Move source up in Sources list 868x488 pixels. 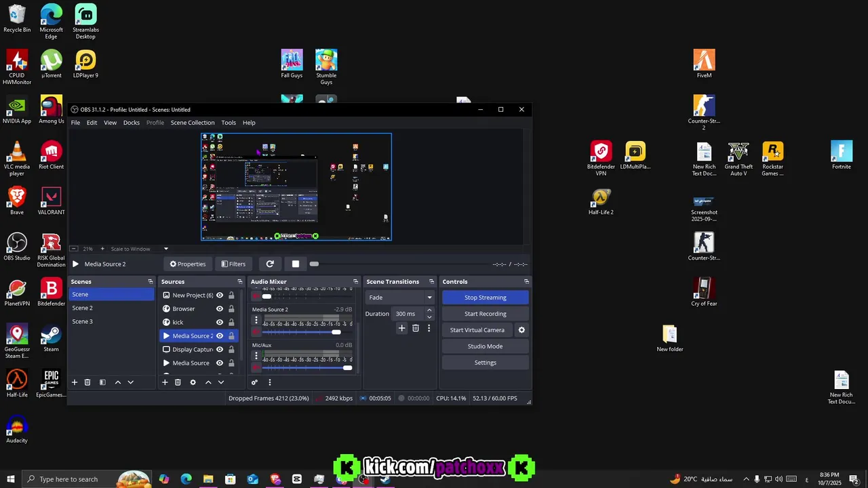(208, 382)
